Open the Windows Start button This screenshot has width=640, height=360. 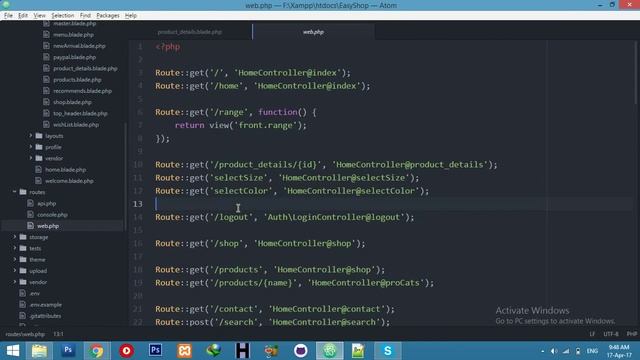pyautogui.click(x=13, y=351)
